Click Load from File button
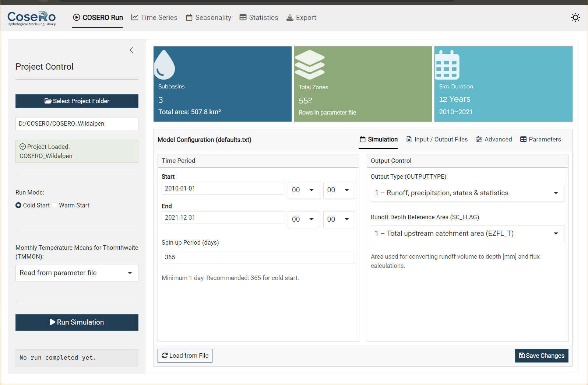The width and height of the screenshot is (588, 385). click(x=185, y=356)
